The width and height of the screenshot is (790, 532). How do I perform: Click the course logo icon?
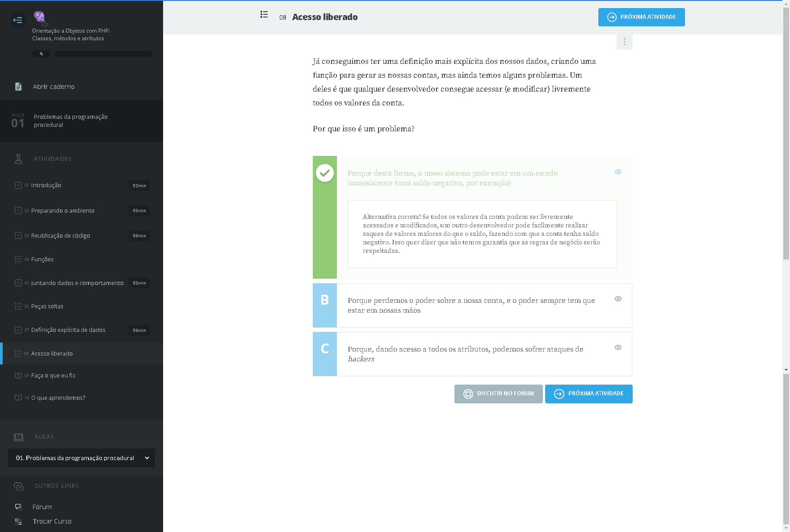pyautogui.click(x=40, y=18)
